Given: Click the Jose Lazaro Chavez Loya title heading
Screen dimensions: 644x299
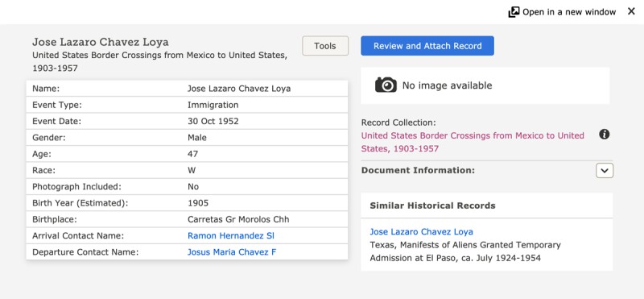Looking at the screenshot, I should pos(101,42).
